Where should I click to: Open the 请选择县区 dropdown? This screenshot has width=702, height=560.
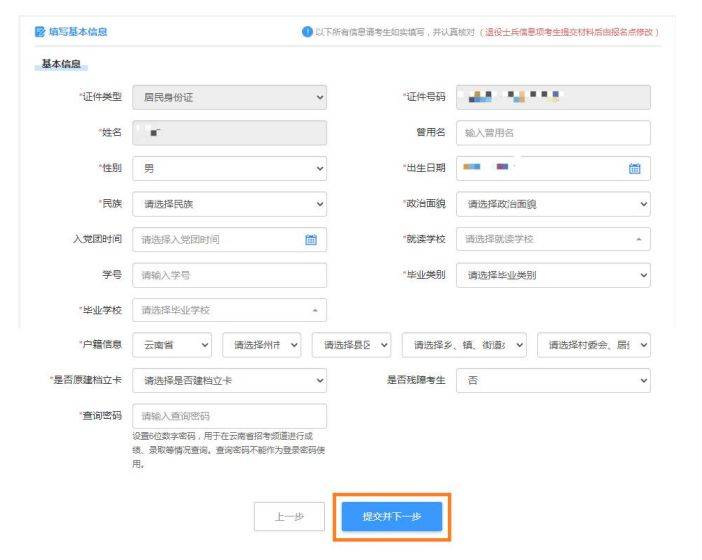click(x=351, y=345)
